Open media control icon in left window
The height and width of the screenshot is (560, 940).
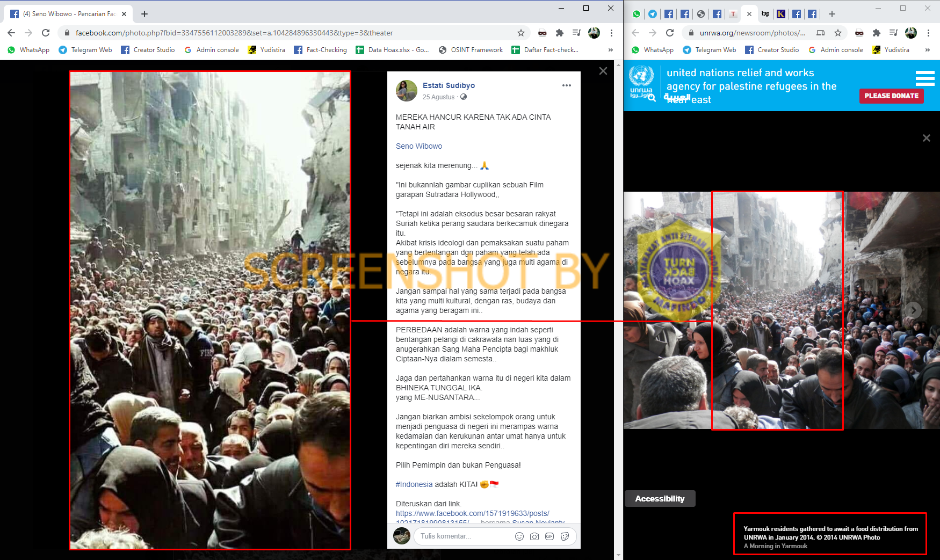point(577,33)
